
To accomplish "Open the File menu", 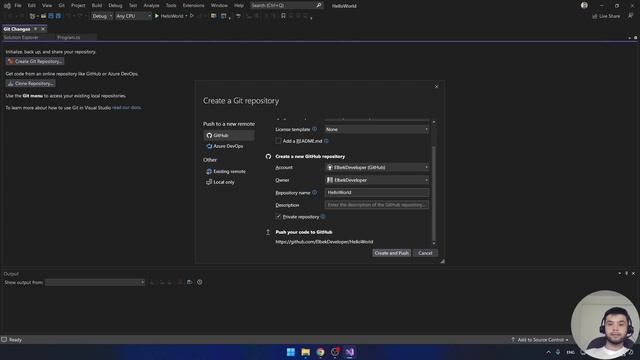I will click(x=18, y=5).
